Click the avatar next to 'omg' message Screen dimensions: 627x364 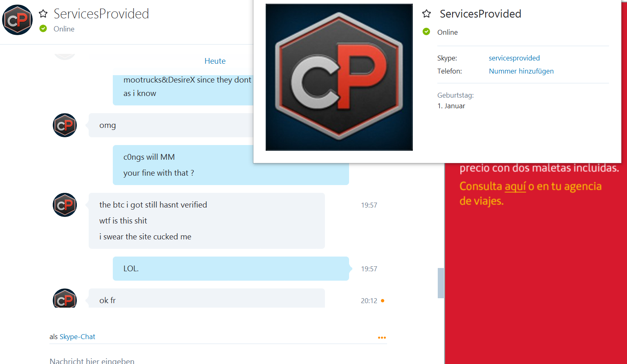click(x=65, y=125)
